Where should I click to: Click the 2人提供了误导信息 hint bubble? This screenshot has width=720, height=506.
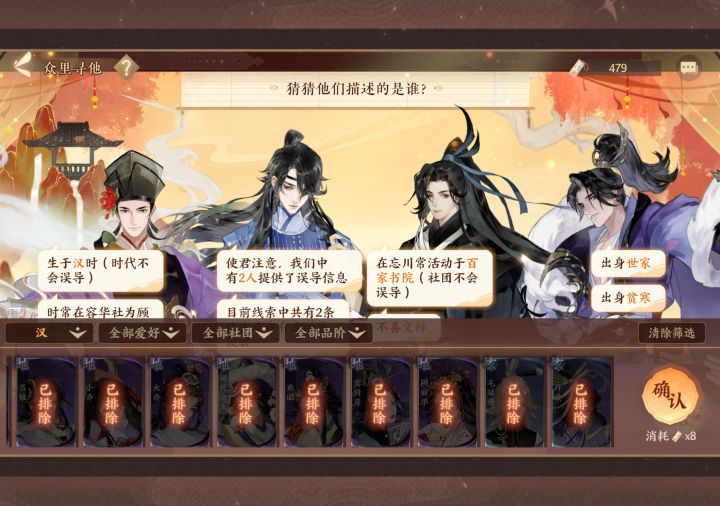(x=289, y=270)
